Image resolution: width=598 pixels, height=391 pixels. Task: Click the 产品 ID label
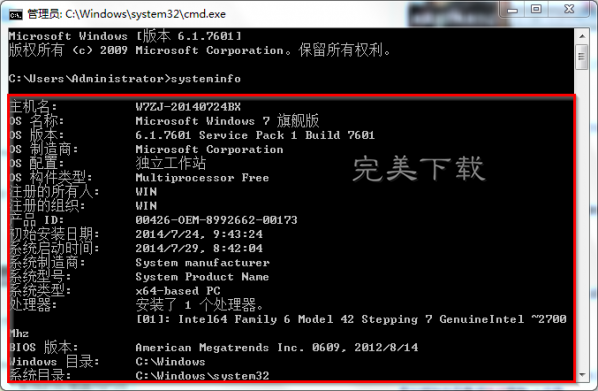click(37, 220)
